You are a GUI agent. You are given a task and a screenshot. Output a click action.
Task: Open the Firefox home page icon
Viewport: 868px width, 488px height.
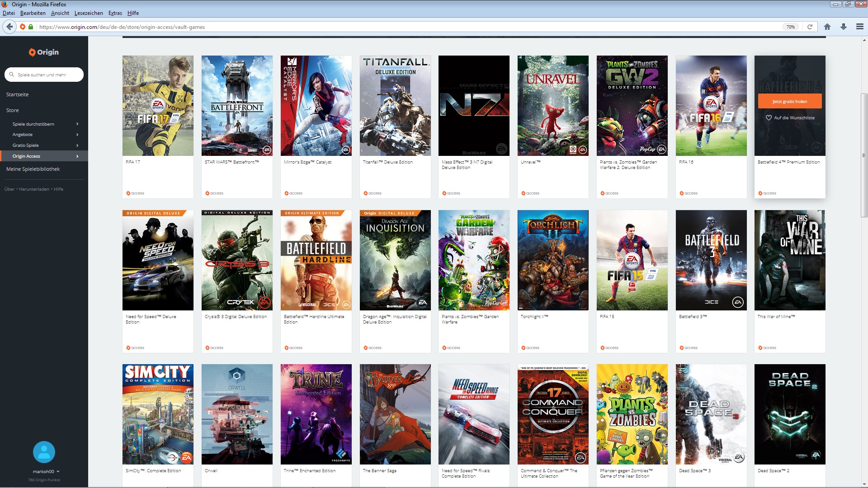[x=827, y=27]
